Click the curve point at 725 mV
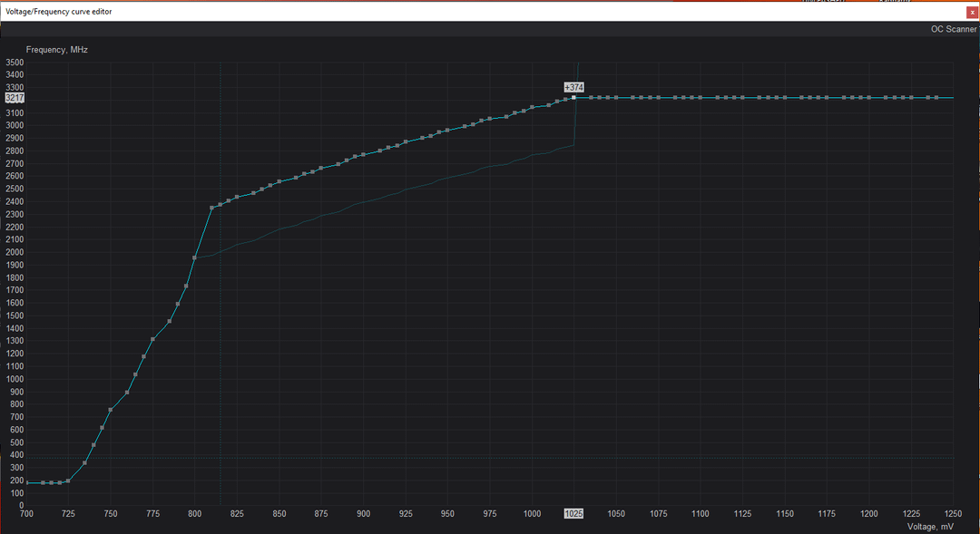 point(68,481)
